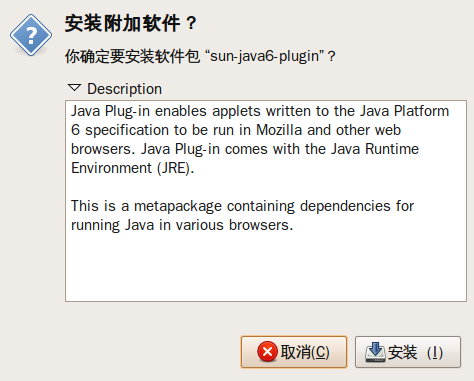Click empty area of description text box
Image resolution: width=474 pixels, height=381 pixels.
pos(266,267)
